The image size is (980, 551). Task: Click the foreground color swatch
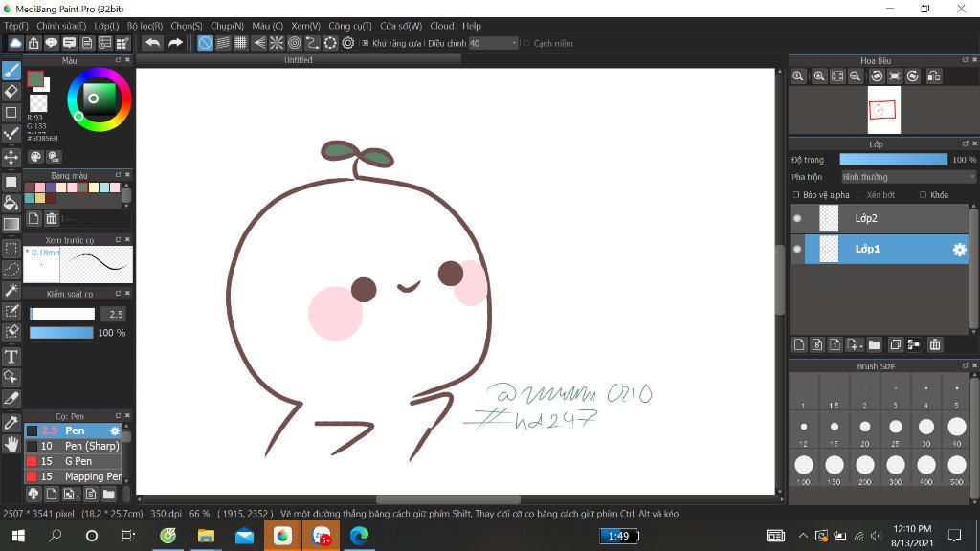click(x=35, y=78)
